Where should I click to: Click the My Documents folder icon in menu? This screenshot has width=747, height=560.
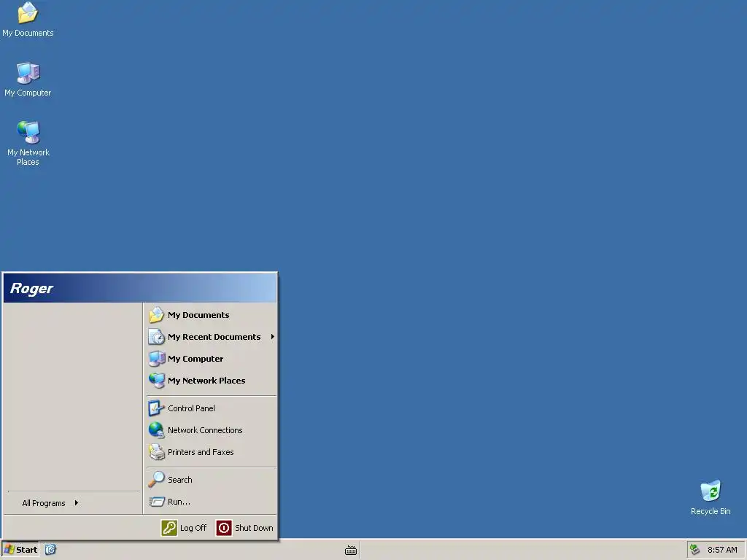156,315
